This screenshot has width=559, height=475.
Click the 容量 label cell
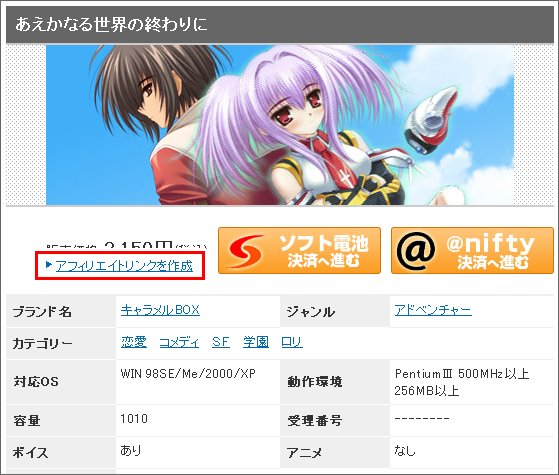61,420
